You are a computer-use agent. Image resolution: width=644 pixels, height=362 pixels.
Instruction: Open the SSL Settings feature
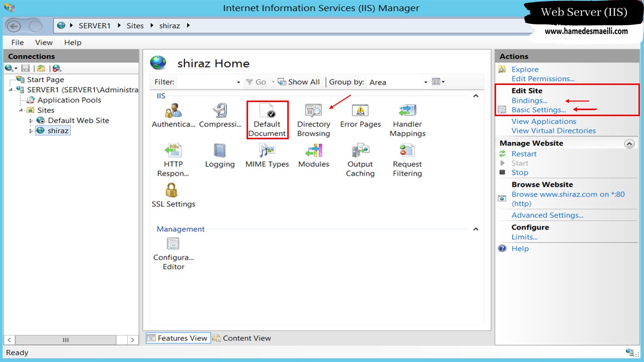pos(173,196)
